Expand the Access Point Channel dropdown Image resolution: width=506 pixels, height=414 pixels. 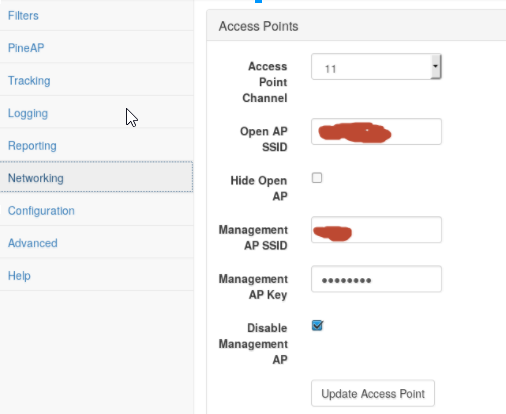pos(376,67)
